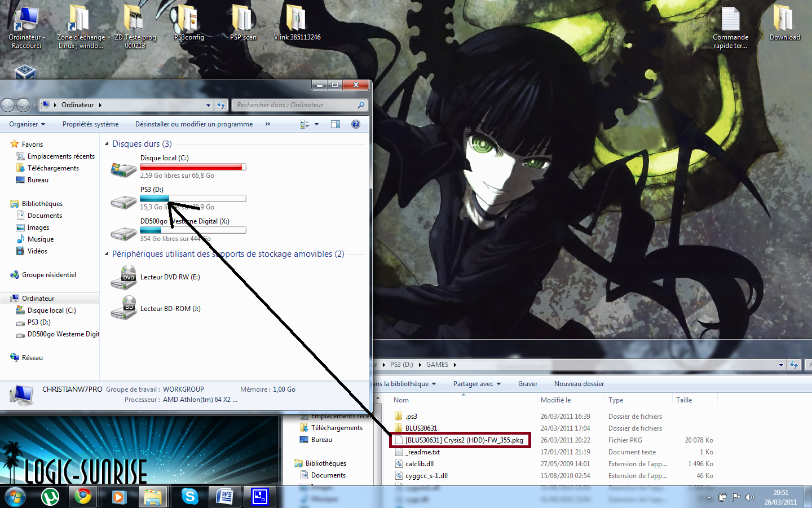Open the PS3 (D:) drive icon
This screenshot has width=812, height=508.
pos(123,201)
